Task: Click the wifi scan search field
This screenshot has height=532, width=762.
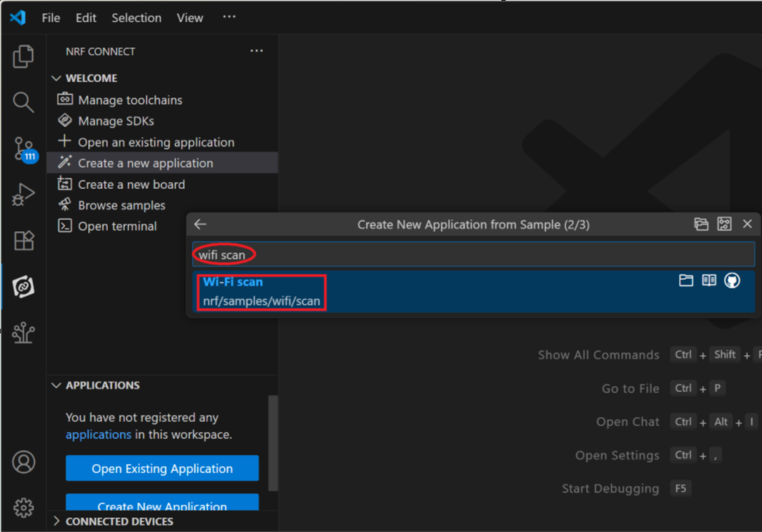Action: 472,254
